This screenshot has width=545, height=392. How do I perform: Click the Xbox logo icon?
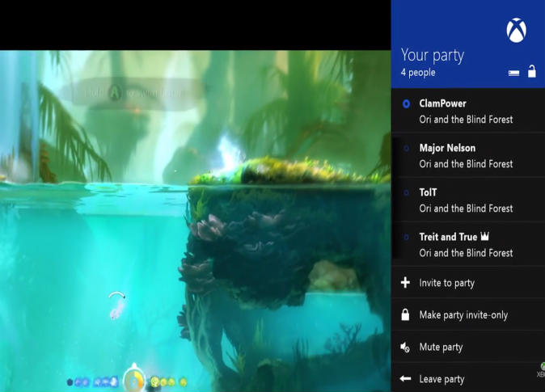[x=516, y=31]
